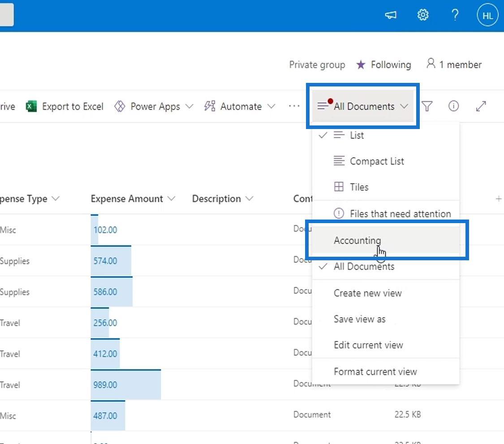Click the Tiles grid icon
The width and height of the screenshot is (504, 444).
(x=339, y=187)
